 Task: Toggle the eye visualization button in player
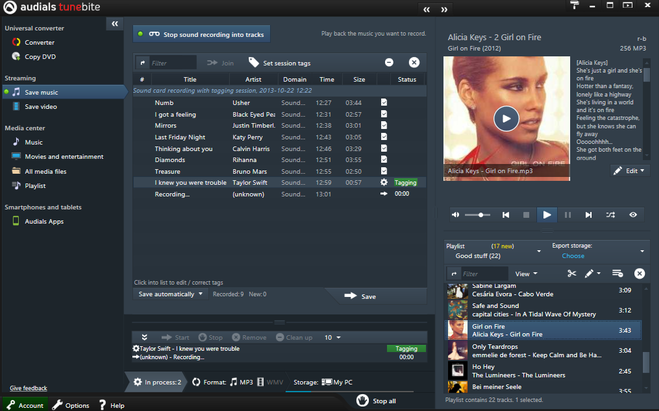[x=632, y=214]
